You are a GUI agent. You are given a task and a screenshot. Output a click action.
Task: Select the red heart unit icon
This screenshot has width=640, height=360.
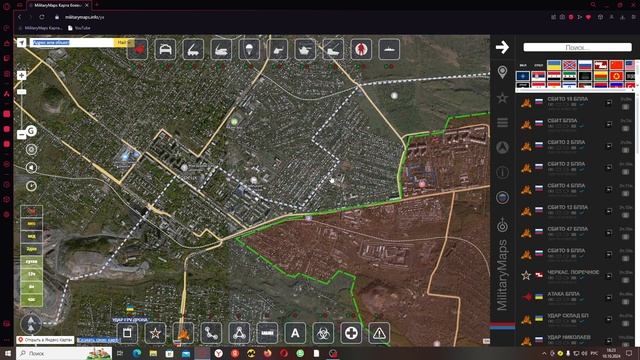pos(138,49)
